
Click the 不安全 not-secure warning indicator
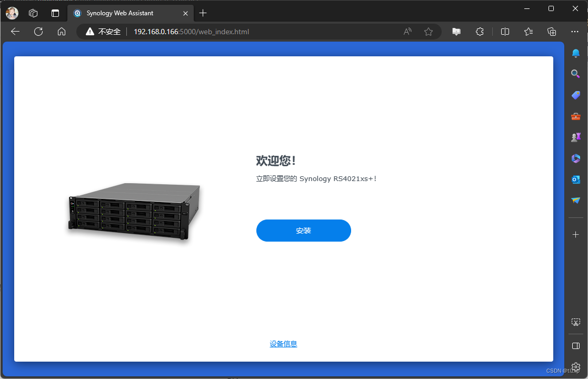pyautogui.click(x=103, y=32)
